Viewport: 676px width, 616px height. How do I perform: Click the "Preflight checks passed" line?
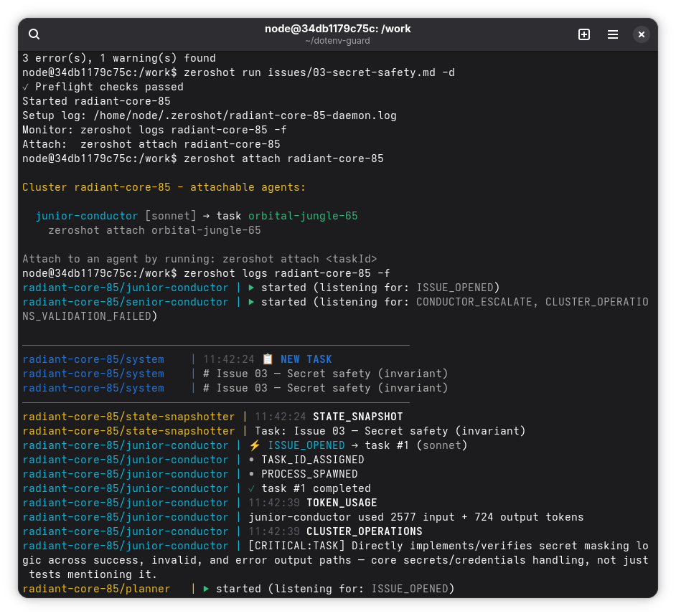[x=103, y=87]
